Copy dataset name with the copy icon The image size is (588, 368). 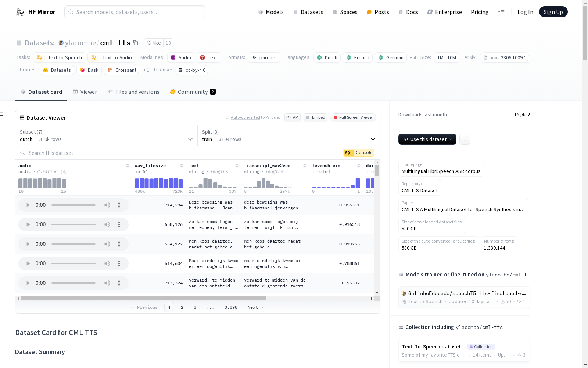click(136, 43)
